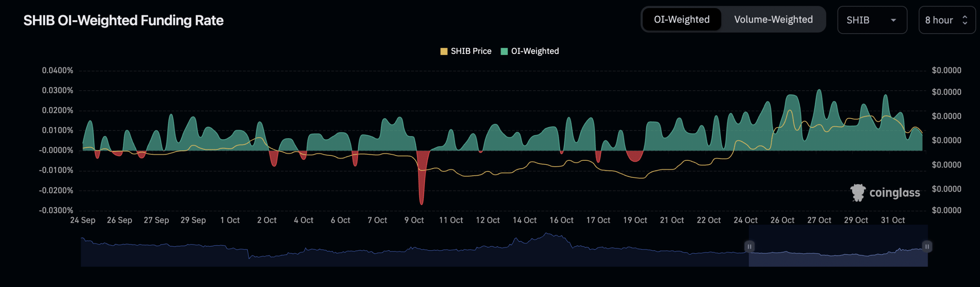This screenshot has width=980, height=287.
Task: Click the 27 Sep date label
Action: click(x=156, y=220)
